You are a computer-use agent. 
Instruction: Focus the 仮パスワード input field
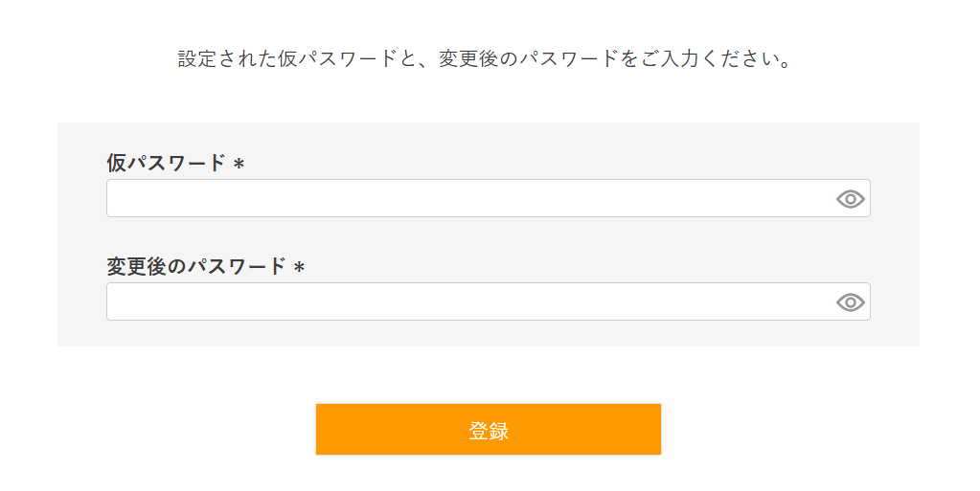coord(469,199)
